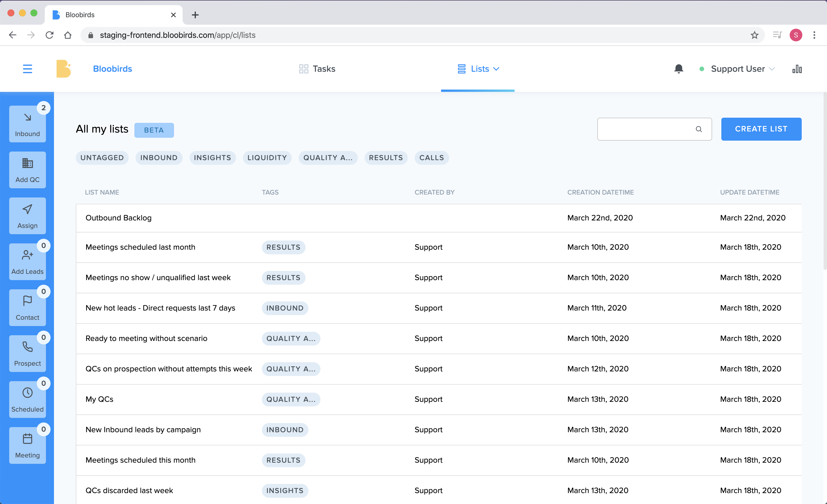Open the Chrome profile avatar
827x504 pixels.
(796, 35)
